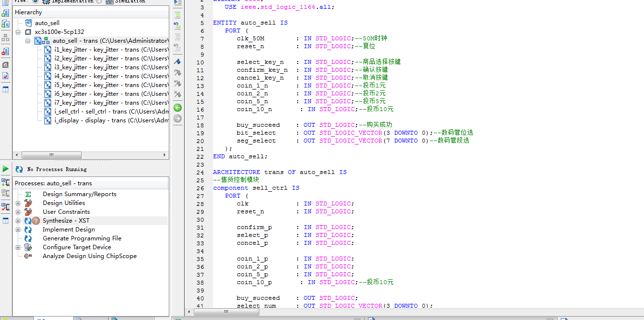Image resolution: width=644 pixels, height=320 pixels.
Task: Clear all bookmarks with crossed flag icon
Action: [178, 94]
